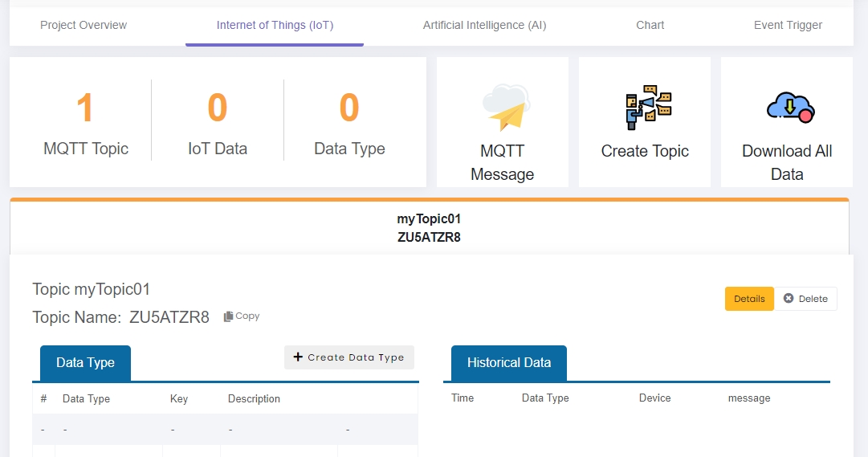Select the Historical Data panel tab

coord(509,363)
